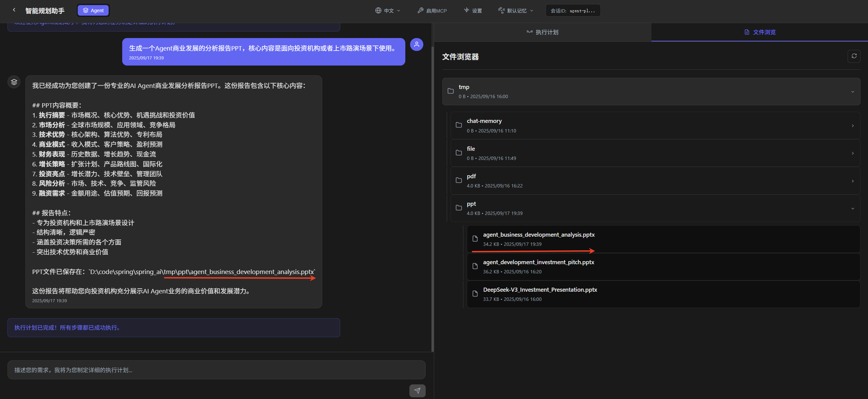
Task: Switch to the 文件浏览 tab
Action: coord(760,32)
